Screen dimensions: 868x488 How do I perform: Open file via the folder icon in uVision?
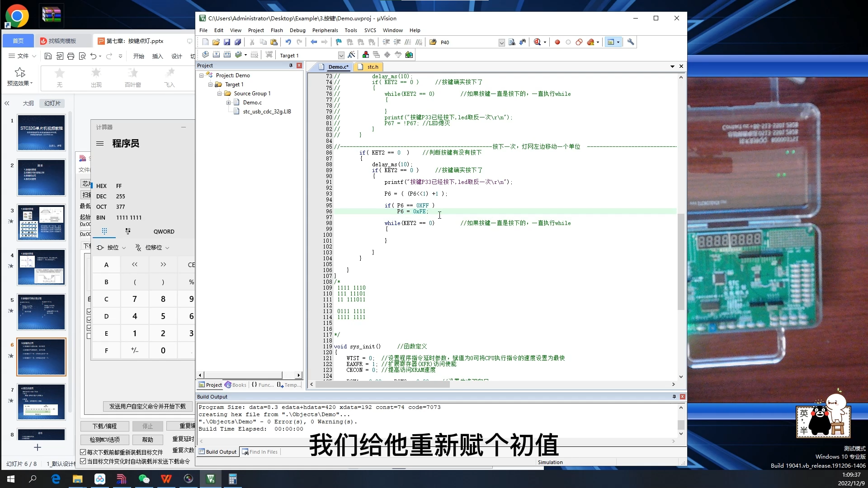(x=216, y=42)
